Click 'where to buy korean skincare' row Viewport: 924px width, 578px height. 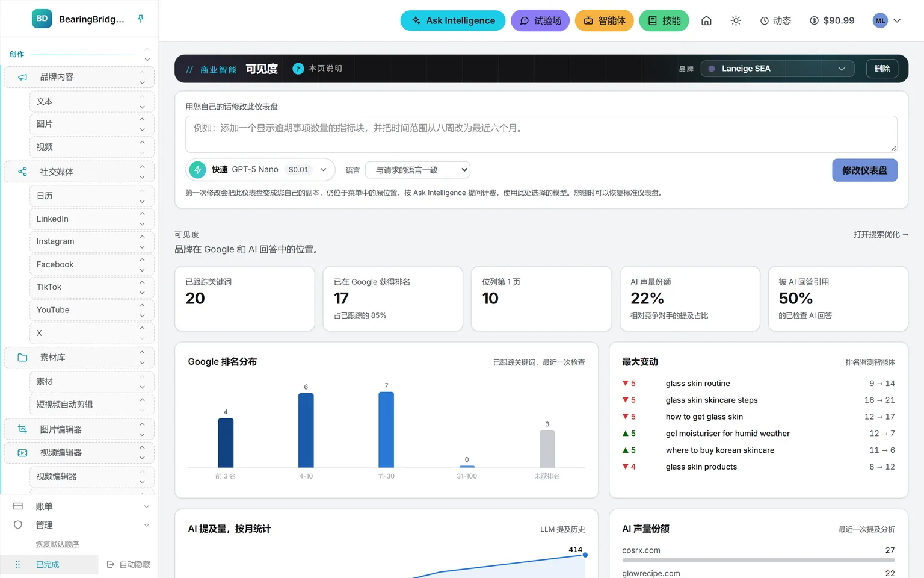pos(759,450)
